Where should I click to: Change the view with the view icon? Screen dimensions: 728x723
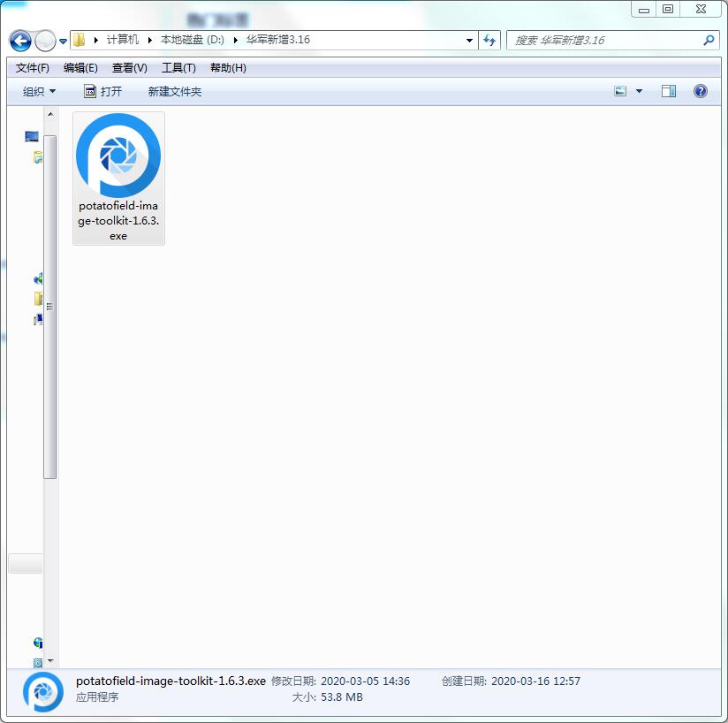point(620,91)
